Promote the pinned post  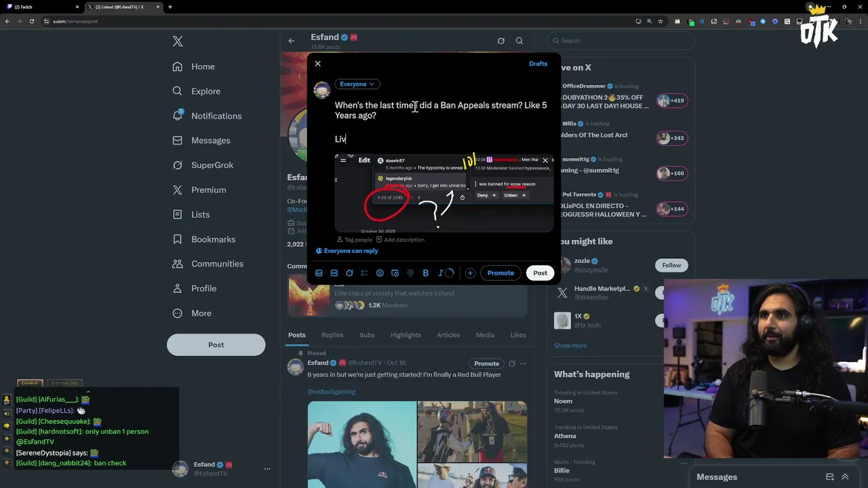(486, 363)
